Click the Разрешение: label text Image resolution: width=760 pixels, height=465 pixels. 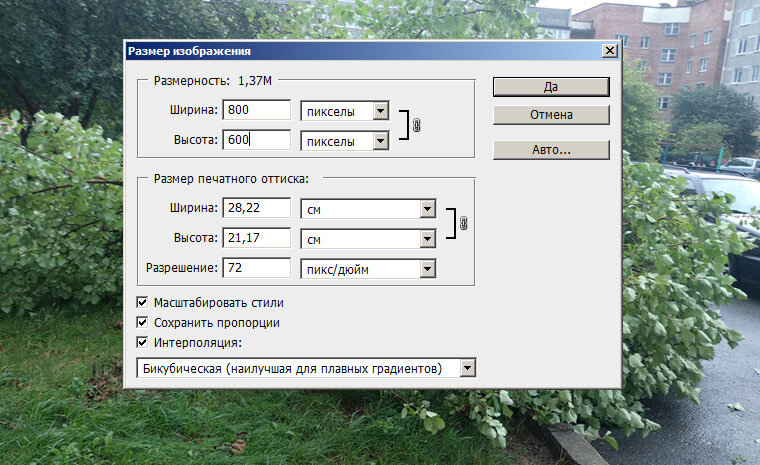(x=182, y=268)
